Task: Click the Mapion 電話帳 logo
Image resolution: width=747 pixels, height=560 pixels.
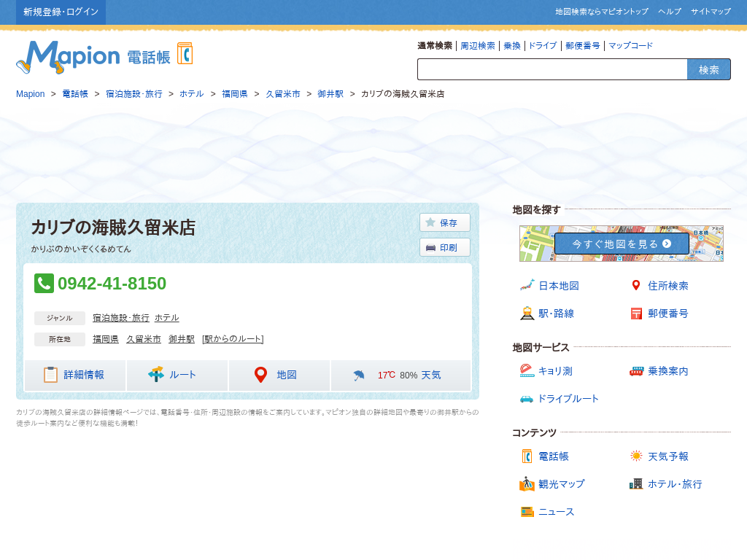Action: click(x=104, y=58)
